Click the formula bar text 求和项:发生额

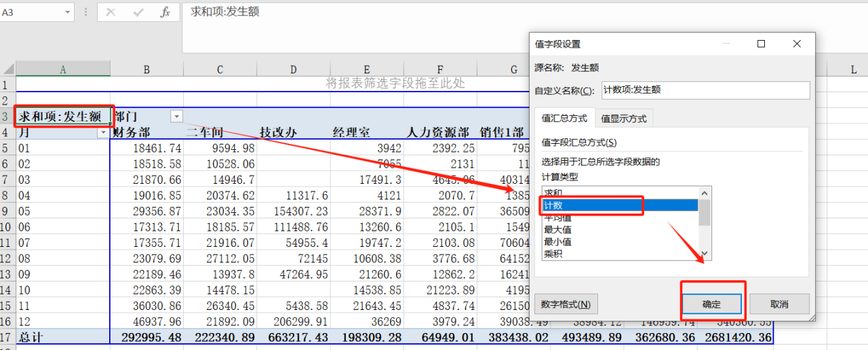(x=225, y=11)
